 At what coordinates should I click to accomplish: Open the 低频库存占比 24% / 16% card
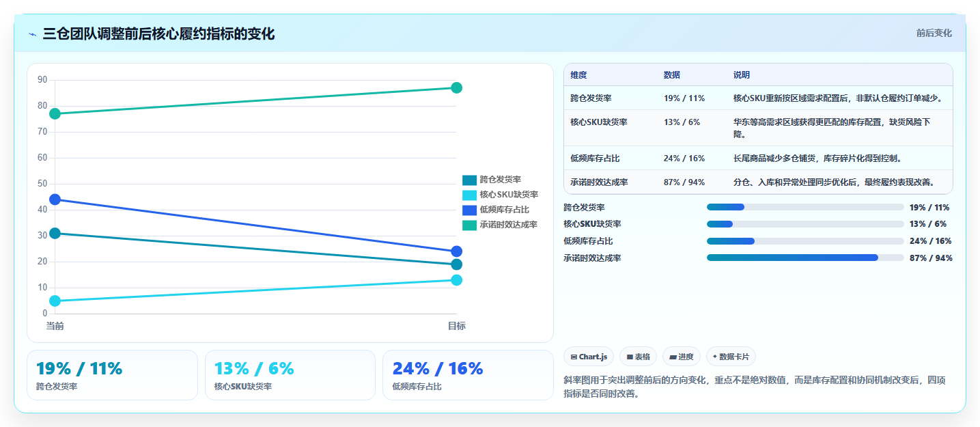tap(468, 375)
